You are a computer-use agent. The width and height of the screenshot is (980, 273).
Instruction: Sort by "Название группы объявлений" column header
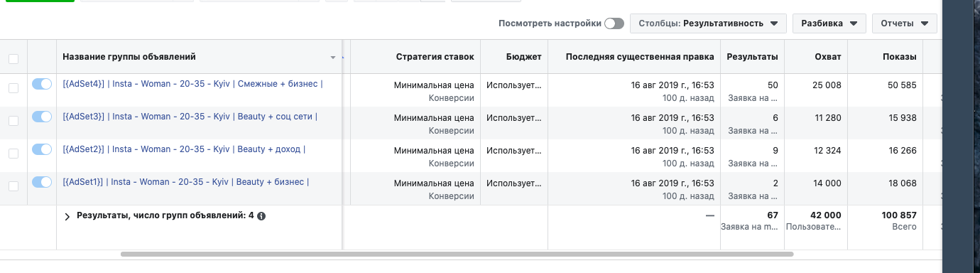tap(129, 56)
